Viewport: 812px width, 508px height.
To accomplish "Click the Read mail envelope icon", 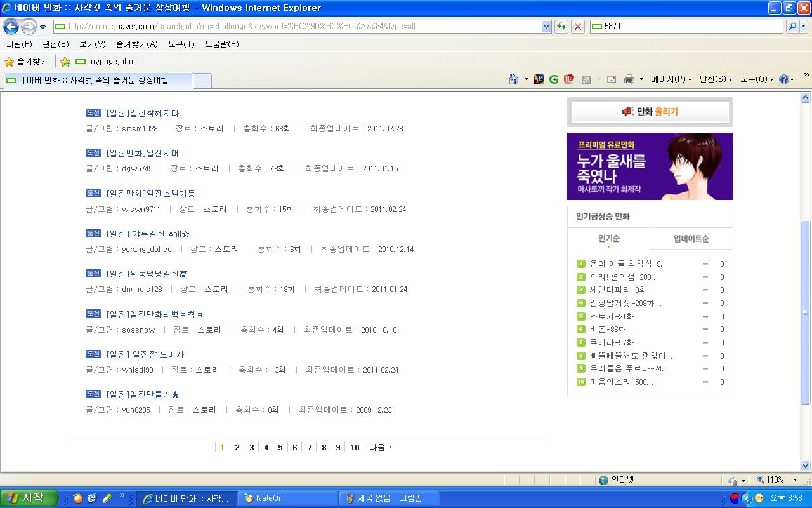I will tap(612, 79).
